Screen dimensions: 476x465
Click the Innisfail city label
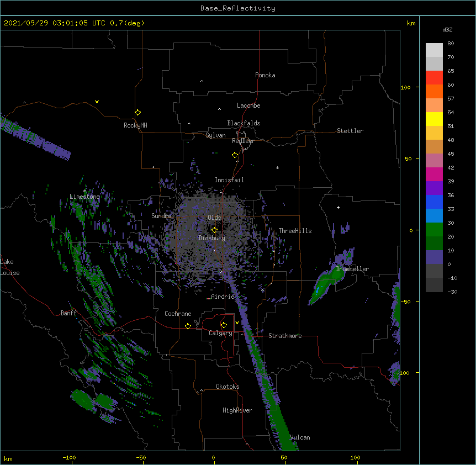click(229, 180)
